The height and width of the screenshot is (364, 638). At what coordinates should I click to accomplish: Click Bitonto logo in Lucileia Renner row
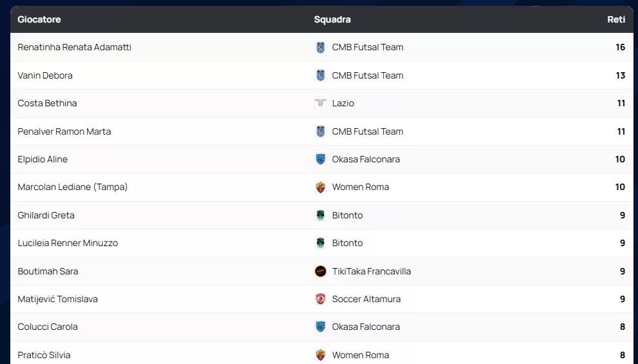coord(321,243)
